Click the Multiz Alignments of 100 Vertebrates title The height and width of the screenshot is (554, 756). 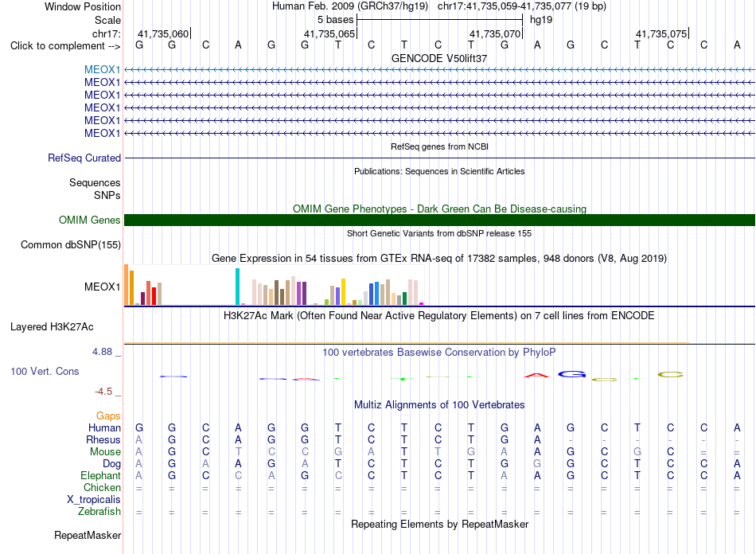click(x=439, y=404)
